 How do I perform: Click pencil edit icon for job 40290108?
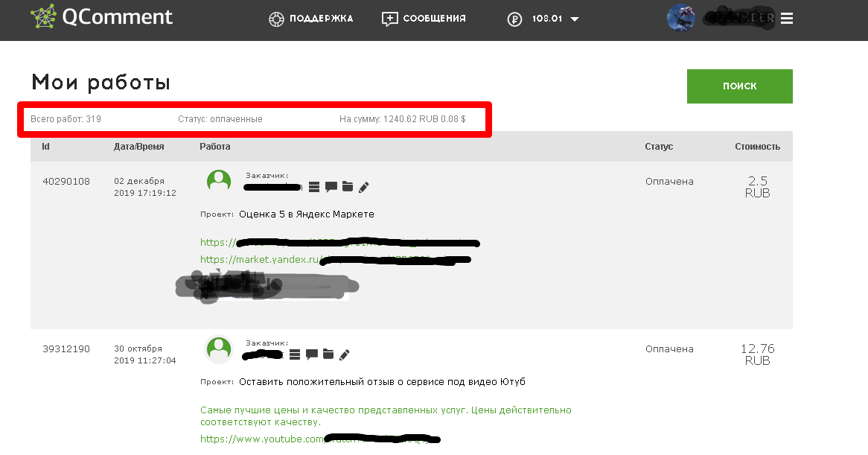click(364, 188)
